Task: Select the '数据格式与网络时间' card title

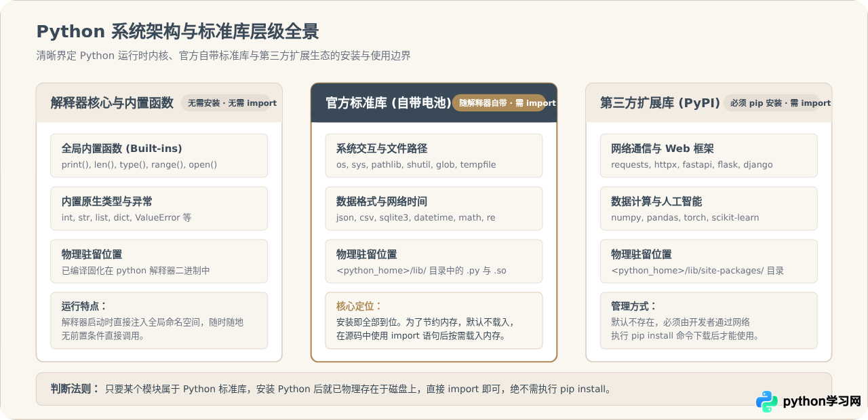Action: pyautogui.click(x=382, y=202)
